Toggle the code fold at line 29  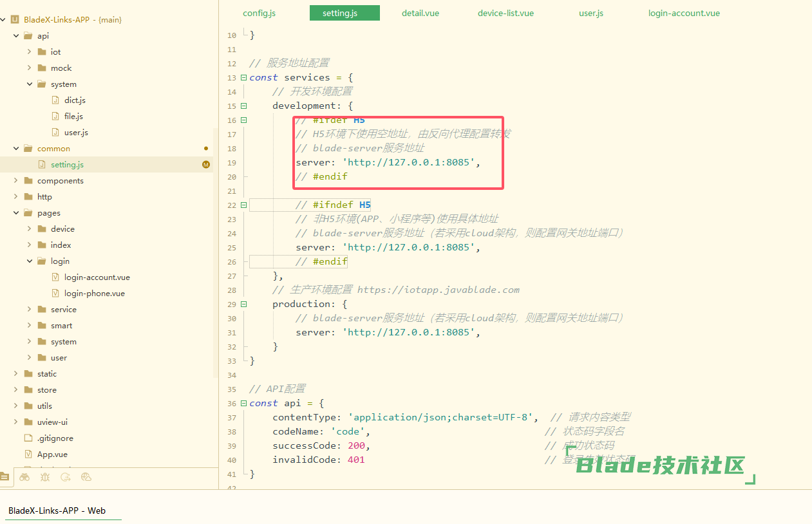pos(243,304)
